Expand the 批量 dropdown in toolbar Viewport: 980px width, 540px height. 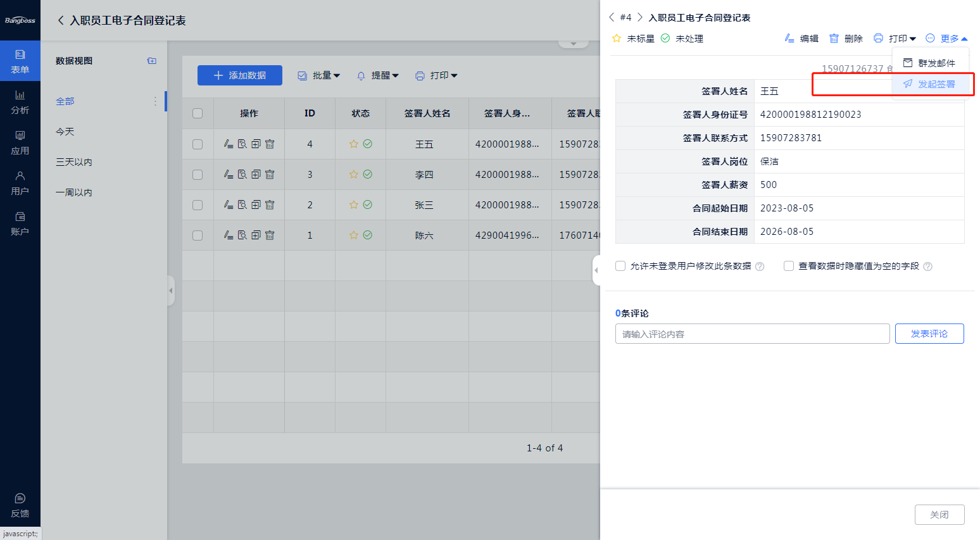319,75
